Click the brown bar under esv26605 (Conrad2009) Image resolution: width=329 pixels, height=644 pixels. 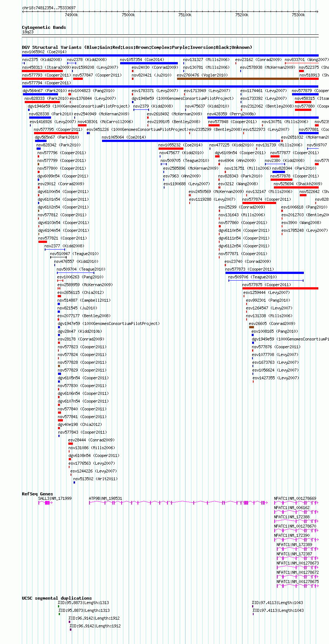point(251,327)
